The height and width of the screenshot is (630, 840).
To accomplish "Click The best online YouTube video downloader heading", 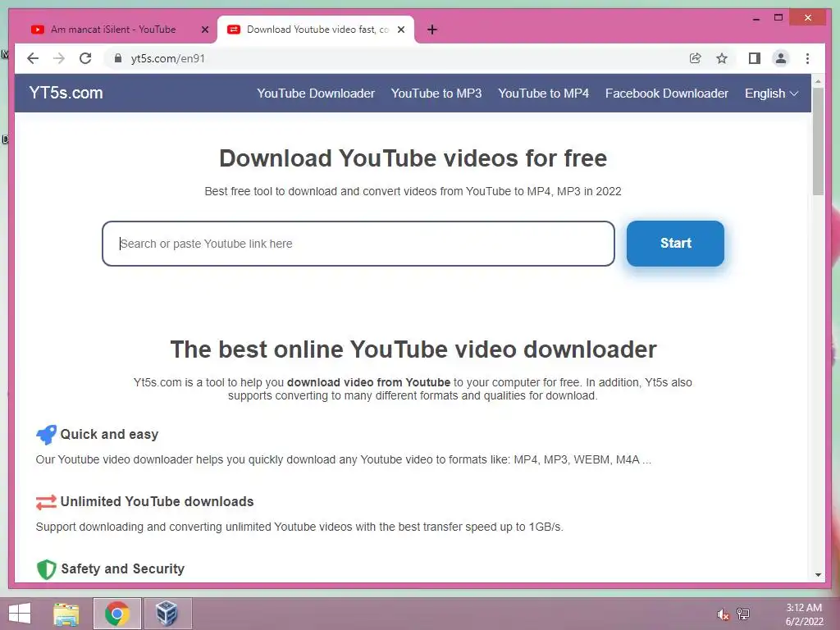I will click(x=413, y=349).
